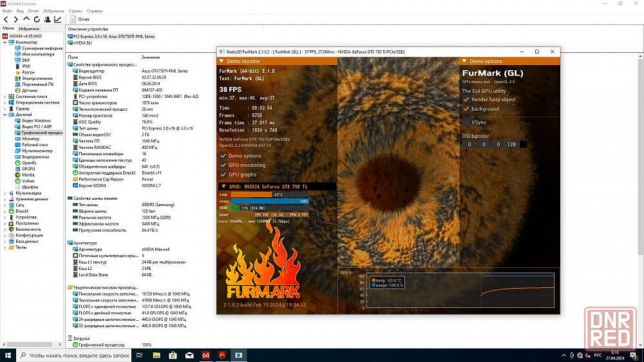Click the first OSI bgcolor value field

(x=469, y=144)
